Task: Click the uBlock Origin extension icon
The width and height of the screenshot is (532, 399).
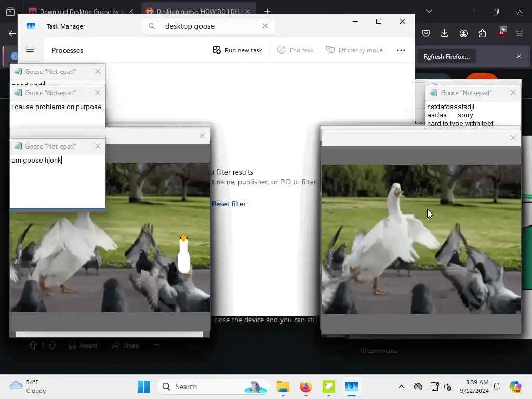Action: pyautogui.click(x=501, y=33)
